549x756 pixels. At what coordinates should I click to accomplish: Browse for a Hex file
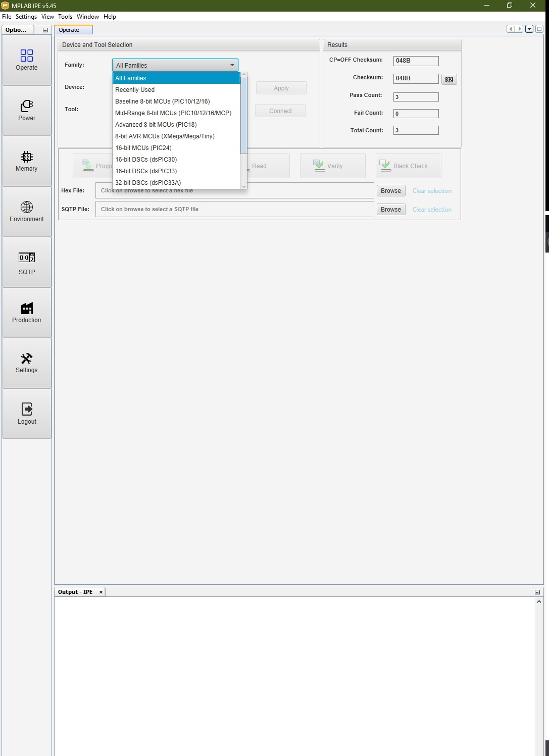tap(391, 191)
